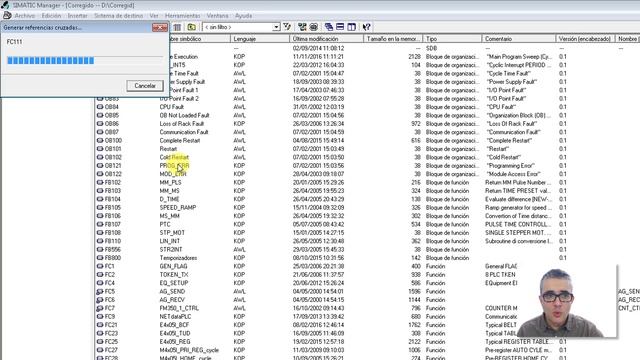Select the symbolic name 'E4x05I_BCF'

175,325
